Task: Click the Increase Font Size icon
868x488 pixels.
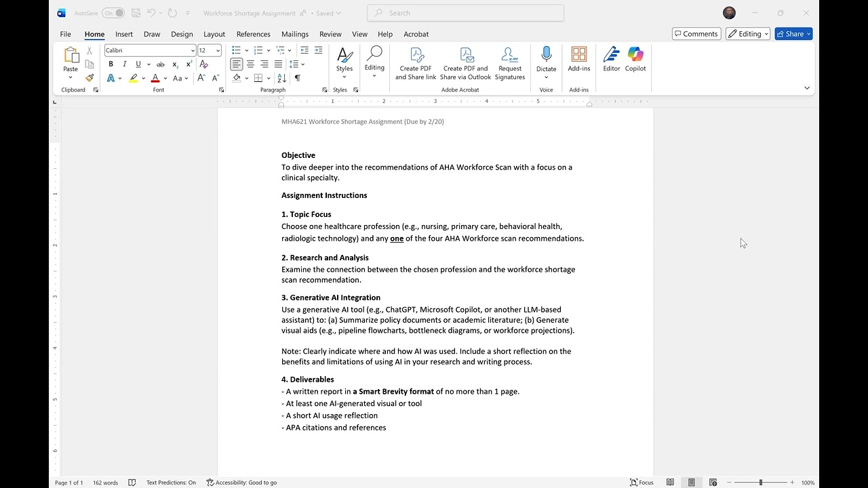Action: (x=201, y=78)
